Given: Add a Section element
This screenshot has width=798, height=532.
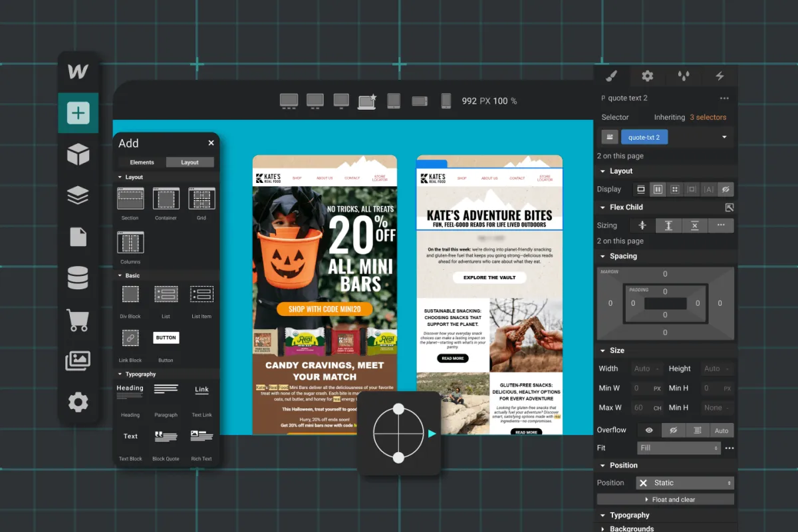Looking at the screenshot, I should (130, 198).
